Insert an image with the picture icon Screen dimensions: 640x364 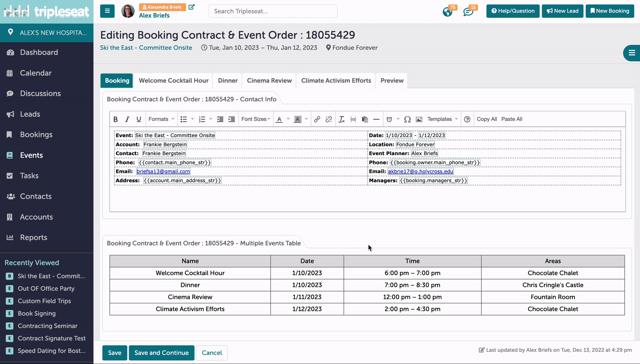[419, 119]
